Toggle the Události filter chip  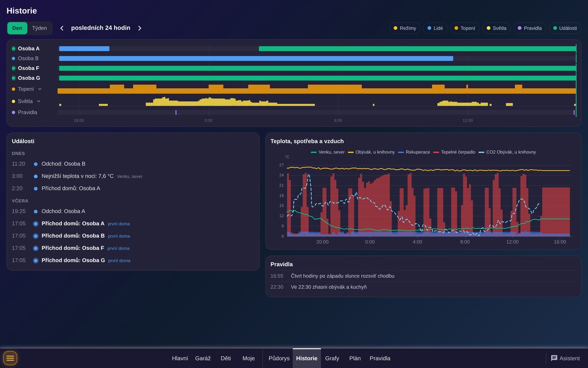pyautogui.click(x=565, y=28)
